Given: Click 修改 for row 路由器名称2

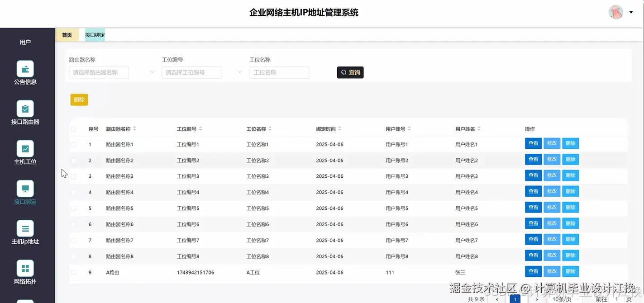Looking at the screenshot, I should pyautogui.click(x=552, y=159).
